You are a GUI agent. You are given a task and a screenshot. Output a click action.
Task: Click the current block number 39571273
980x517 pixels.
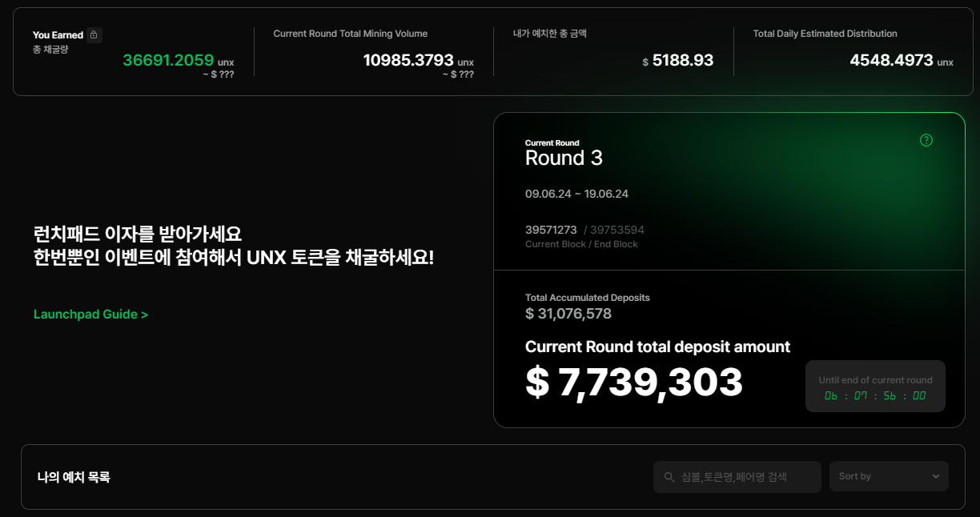coord(551,230)
